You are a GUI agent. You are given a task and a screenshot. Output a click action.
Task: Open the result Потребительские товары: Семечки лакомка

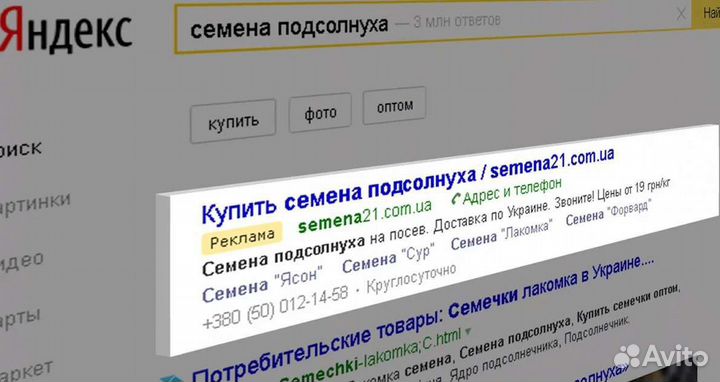click(x=422, y=320)
